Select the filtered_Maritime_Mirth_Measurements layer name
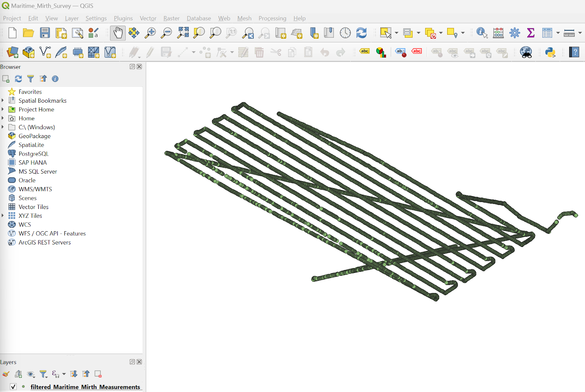 coord(85,387)
